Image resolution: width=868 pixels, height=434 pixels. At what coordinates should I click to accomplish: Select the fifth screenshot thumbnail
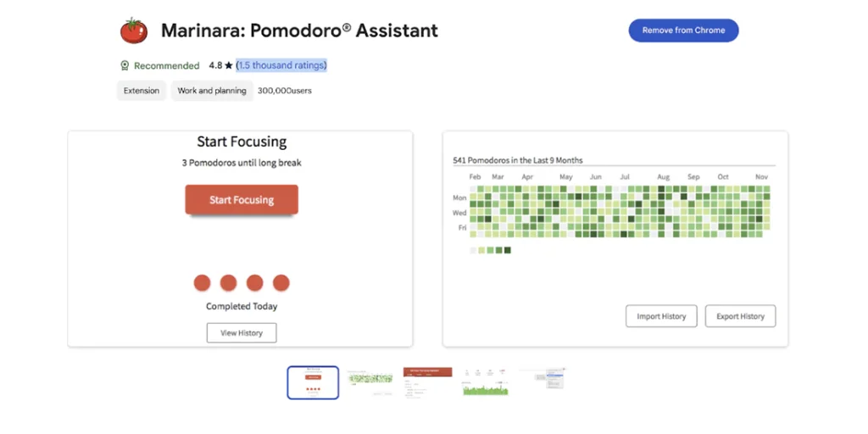pos(542,382)
